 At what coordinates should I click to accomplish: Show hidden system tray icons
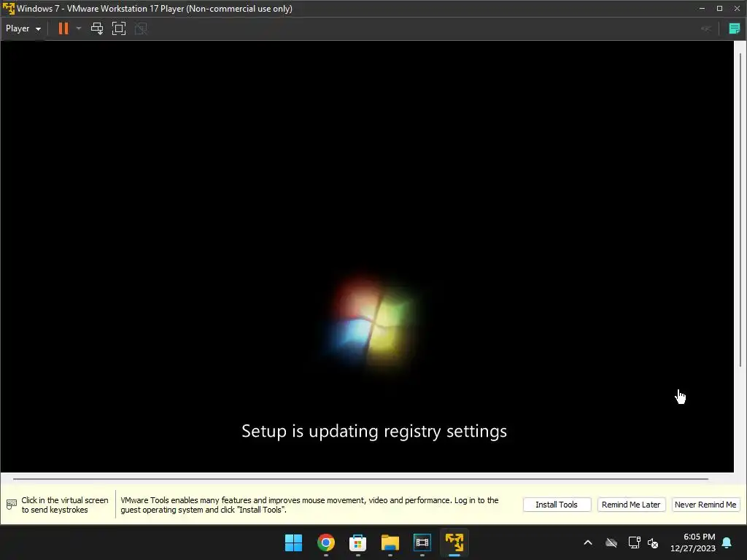coord(588,542)
